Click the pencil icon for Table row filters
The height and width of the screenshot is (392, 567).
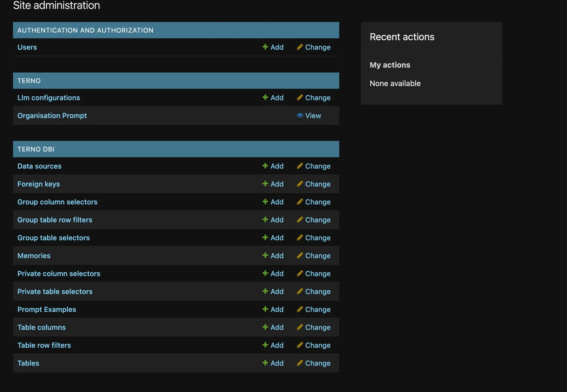300,345
